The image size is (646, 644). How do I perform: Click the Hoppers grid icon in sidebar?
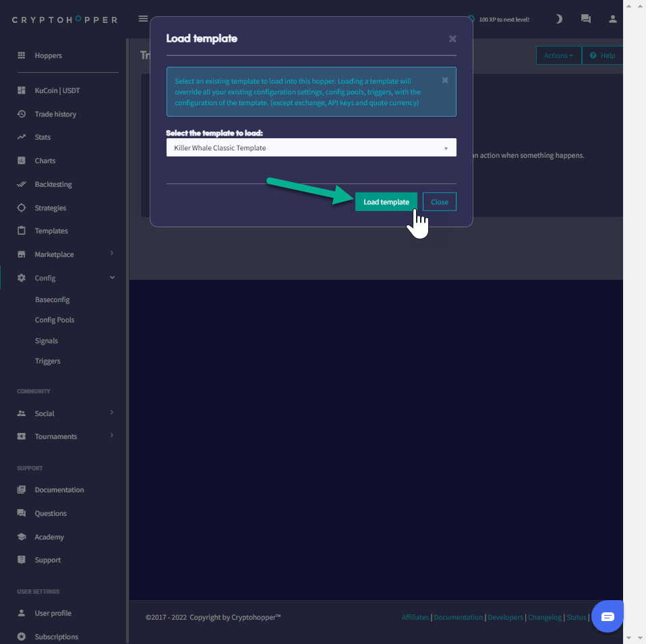(22, 55)
